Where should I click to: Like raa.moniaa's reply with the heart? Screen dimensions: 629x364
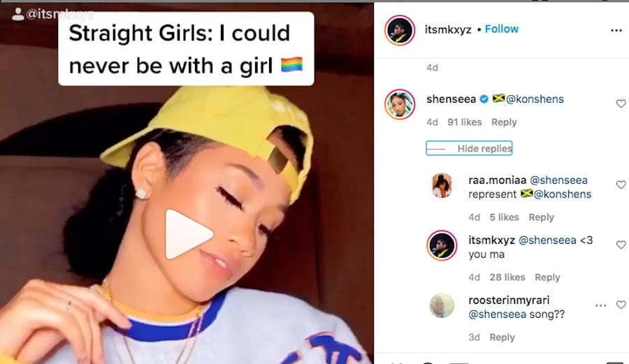point(621,184)
